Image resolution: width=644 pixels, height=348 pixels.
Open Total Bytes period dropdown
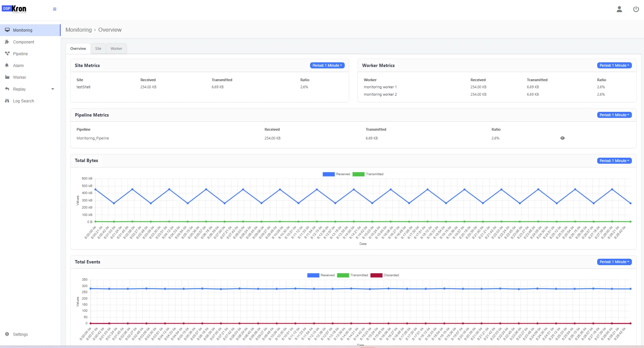point(614,161)
